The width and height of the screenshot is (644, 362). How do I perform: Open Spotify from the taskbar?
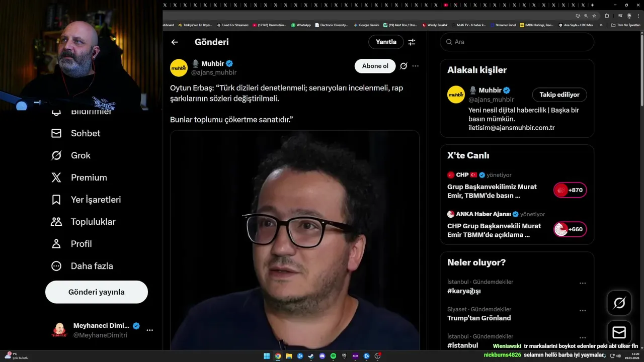pos(333,356)
